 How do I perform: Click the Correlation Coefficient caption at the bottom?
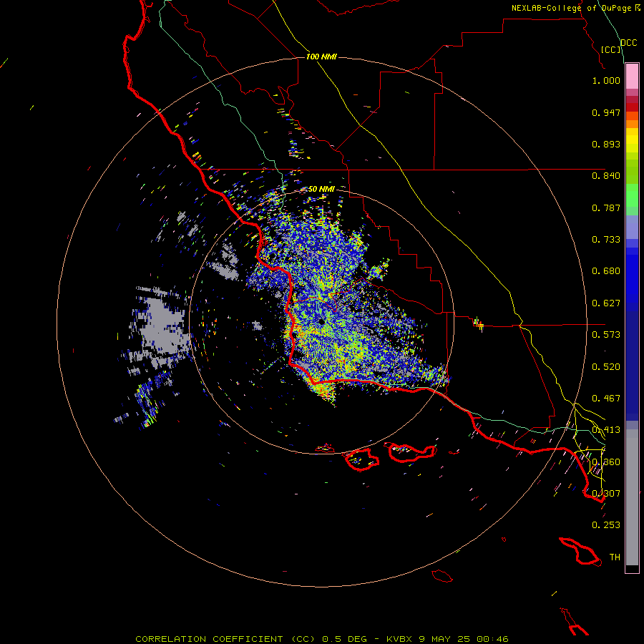[x=322, y=639]
